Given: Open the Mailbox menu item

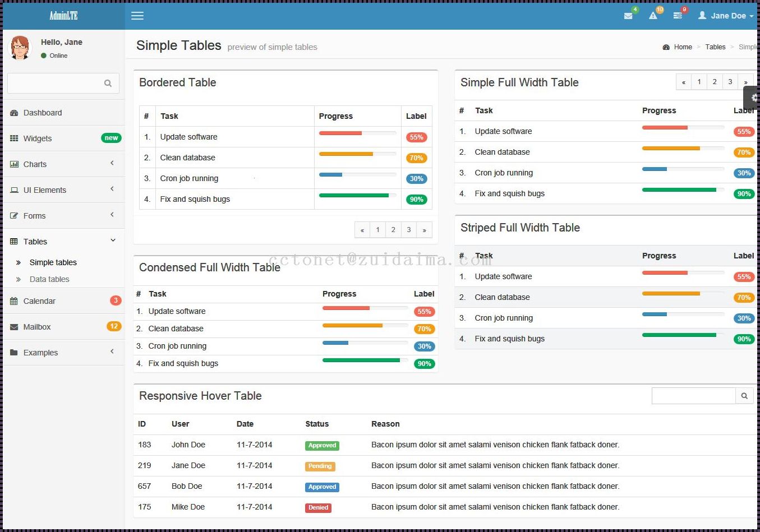Looking at the screenshot, I should 64,327.
